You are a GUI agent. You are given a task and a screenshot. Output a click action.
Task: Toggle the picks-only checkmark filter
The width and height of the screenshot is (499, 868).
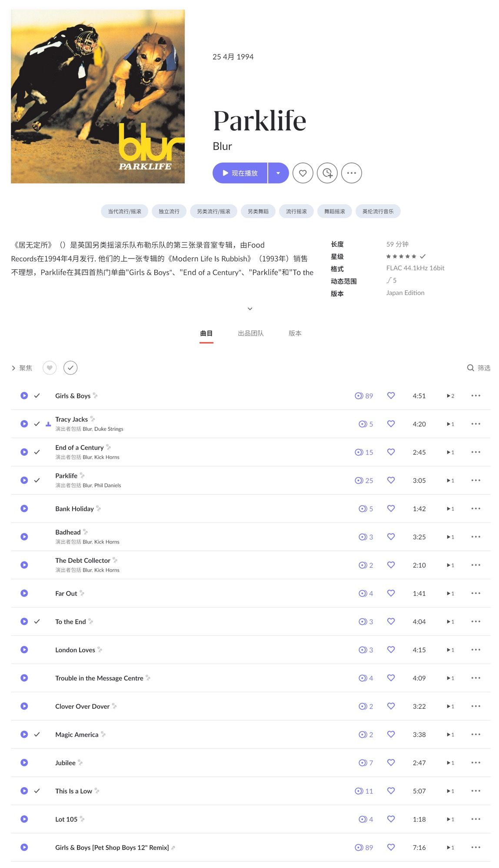click(70, 368)
